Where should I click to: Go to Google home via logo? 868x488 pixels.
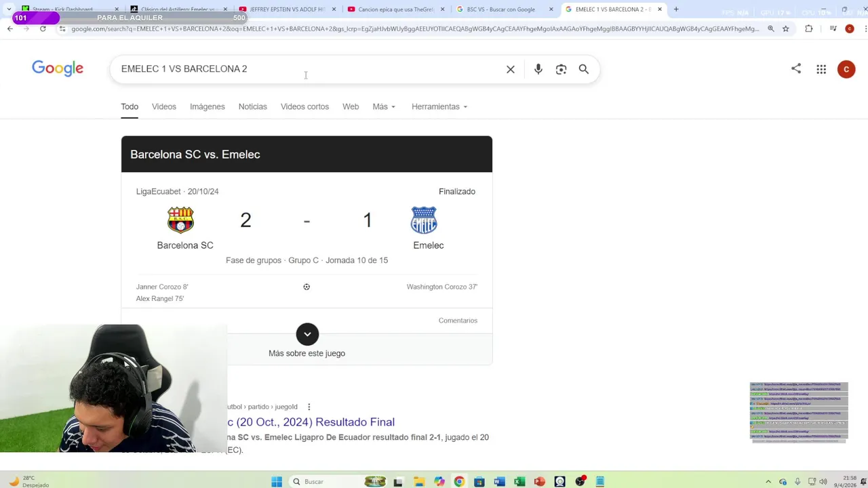click(58, 68)
